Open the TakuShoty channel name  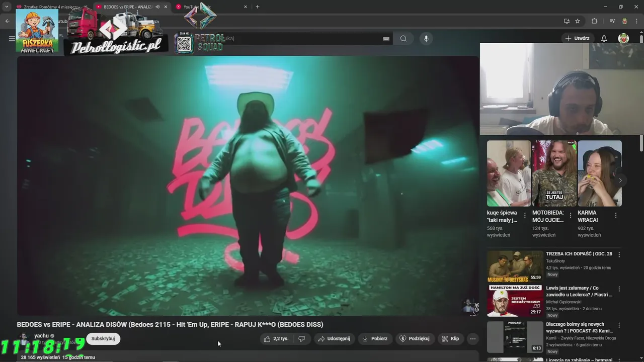click(555, 261)
